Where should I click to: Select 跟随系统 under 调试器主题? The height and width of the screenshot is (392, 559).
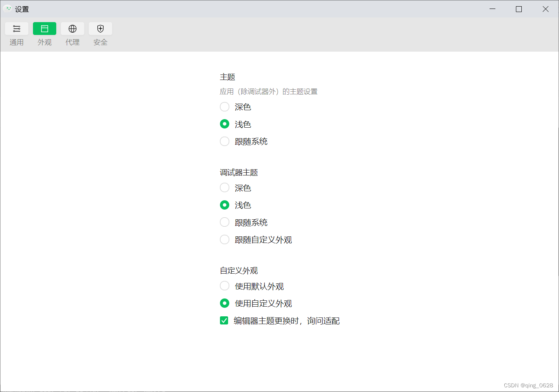225,222
